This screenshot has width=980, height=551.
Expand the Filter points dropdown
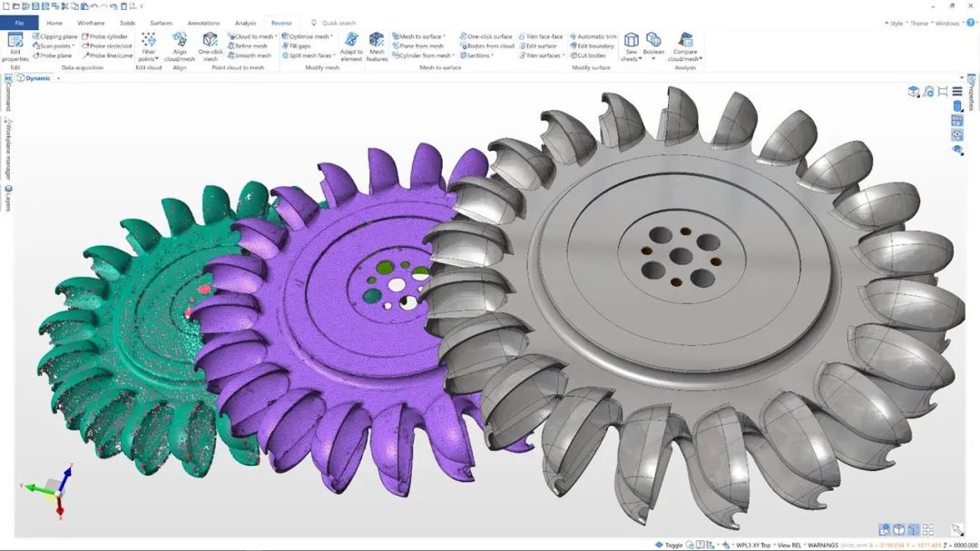click(x=149, y=58)
